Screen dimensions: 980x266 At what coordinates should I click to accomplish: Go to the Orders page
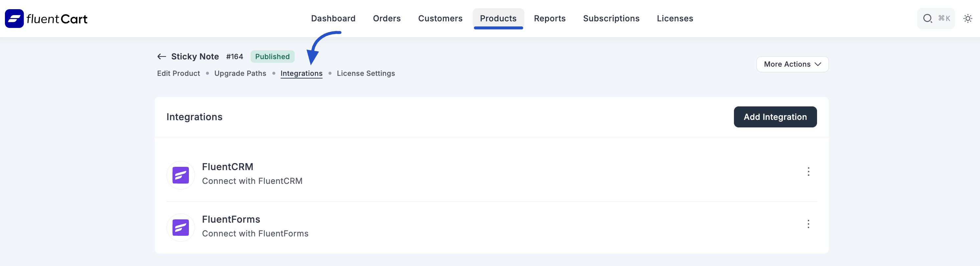(387, 18)
